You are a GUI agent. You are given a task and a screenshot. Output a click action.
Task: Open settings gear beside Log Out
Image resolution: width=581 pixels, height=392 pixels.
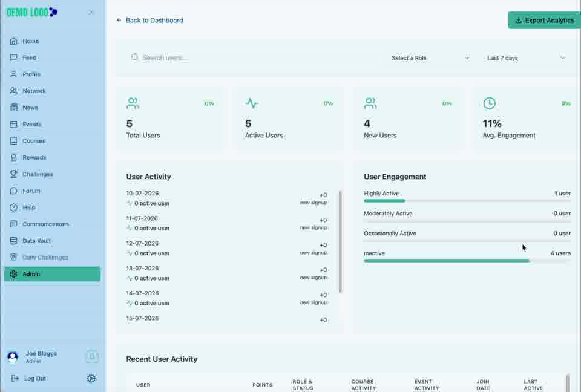[x=91, y=379]
